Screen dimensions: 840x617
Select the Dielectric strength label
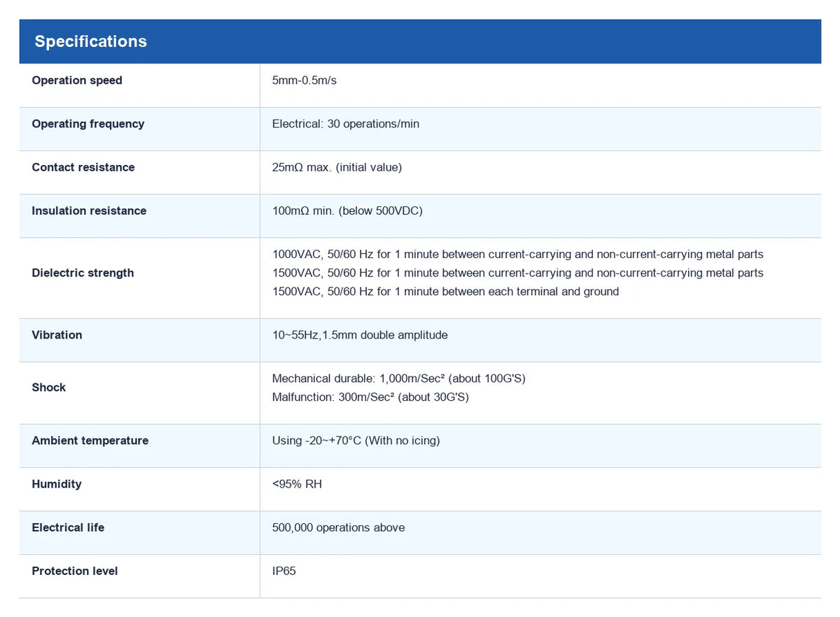pos(83,273)
